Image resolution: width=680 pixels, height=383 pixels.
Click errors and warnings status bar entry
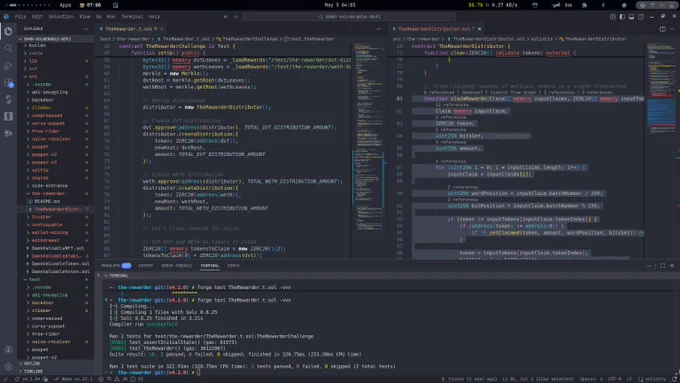[x=121, y=379]
